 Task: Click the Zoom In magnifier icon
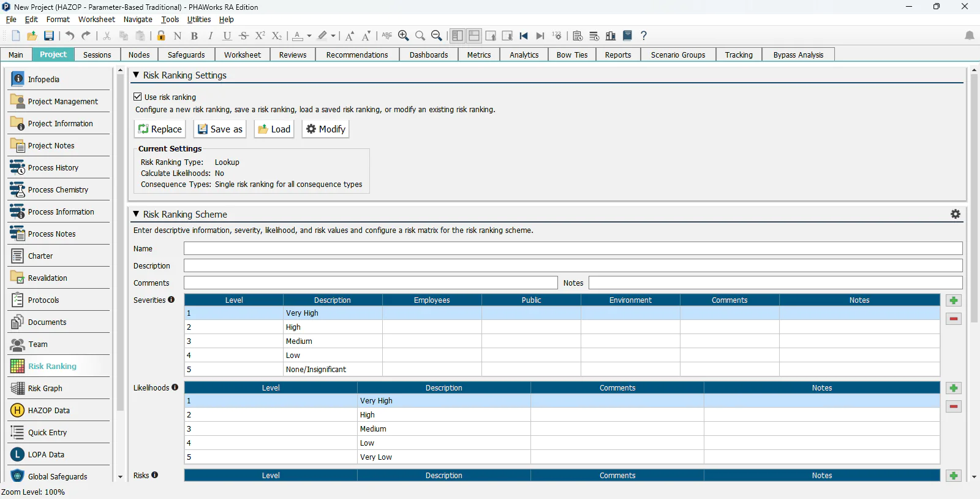tap(403, 36)
